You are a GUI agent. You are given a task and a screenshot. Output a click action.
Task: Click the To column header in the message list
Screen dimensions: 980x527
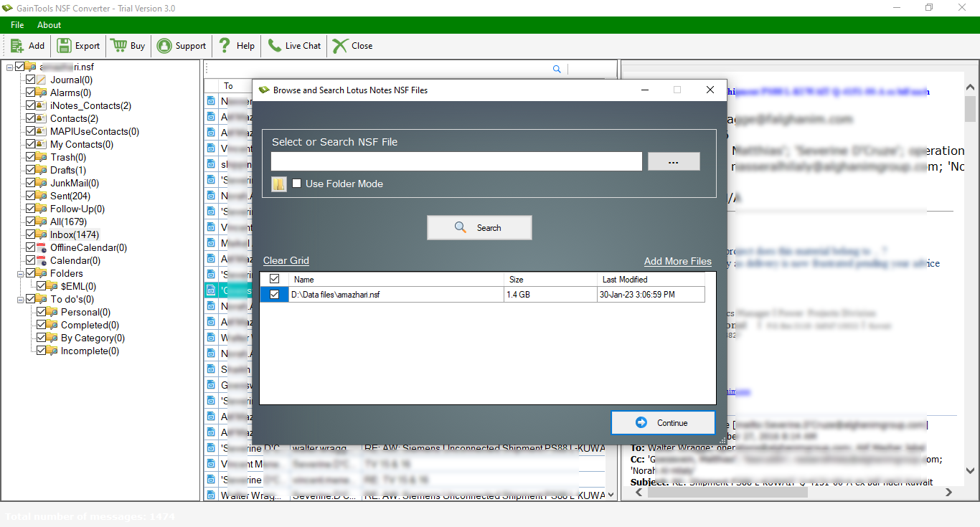click(x=228, y=86)
